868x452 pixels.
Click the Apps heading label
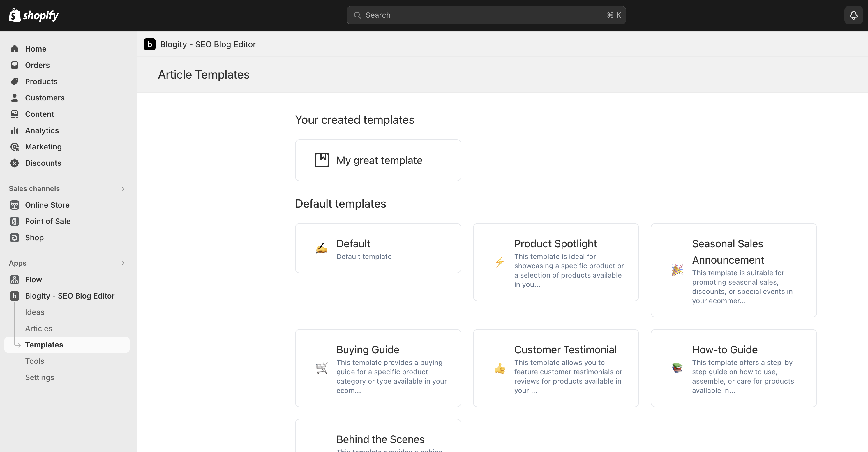(x=17, y=263)
